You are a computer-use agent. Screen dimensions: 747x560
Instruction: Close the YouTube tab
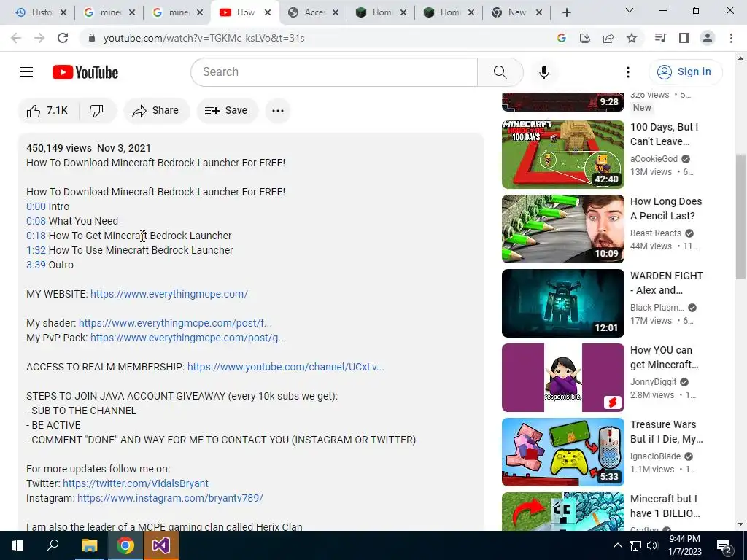click(268, 12)
